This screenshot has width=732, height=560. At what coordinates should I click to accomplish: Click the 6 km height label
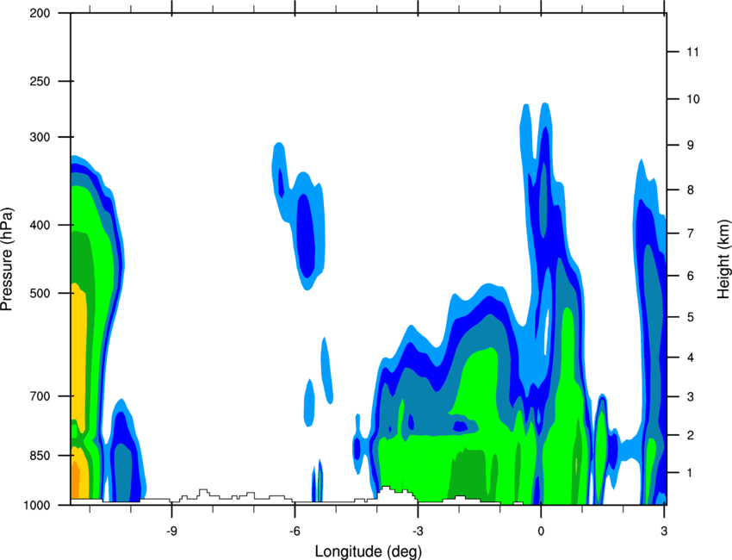pos(691,276)
